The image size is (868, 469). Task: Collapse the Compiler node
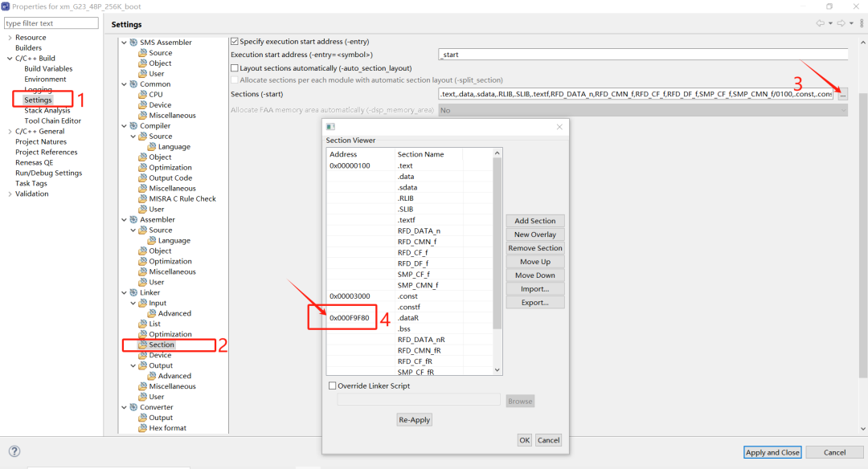tap(124, 125)
